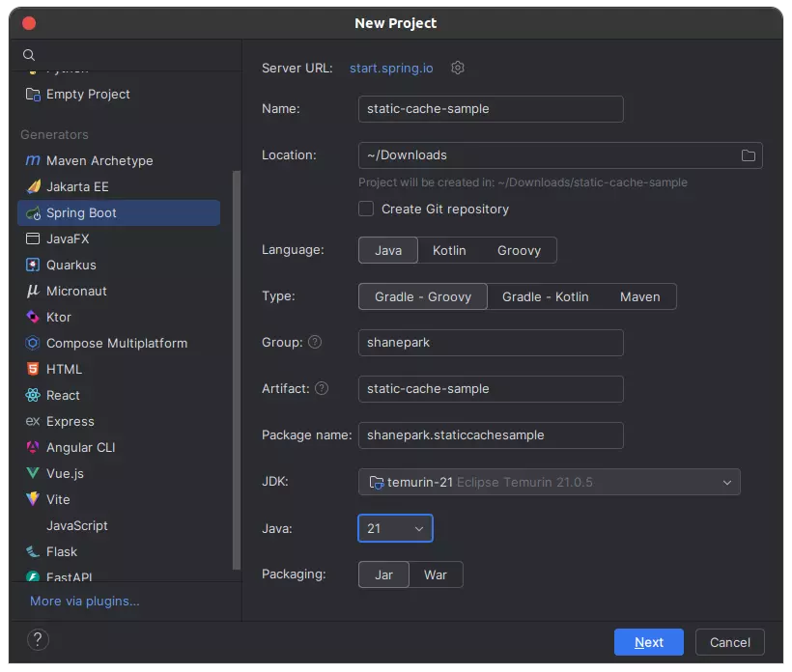Screen dimensions: 792x672
Task: Click the FastAPI icon
Action: tap(33, 576)
